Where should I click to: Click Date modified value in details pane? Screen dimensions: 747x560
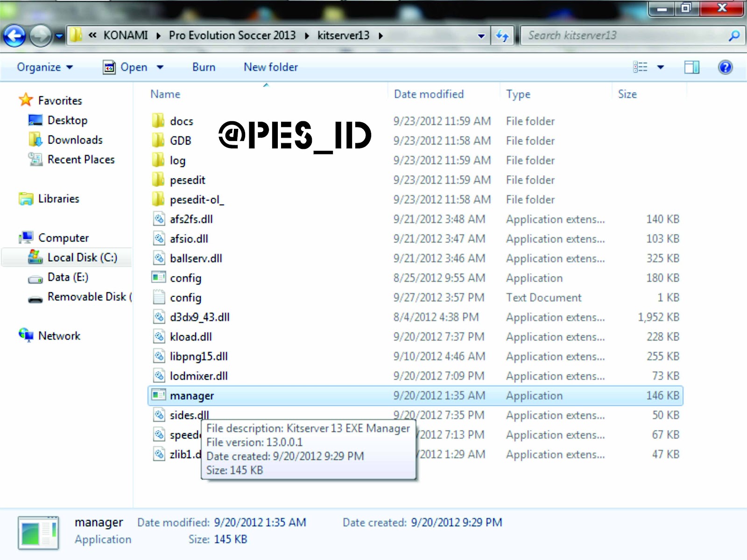click(x=260, y=523)
